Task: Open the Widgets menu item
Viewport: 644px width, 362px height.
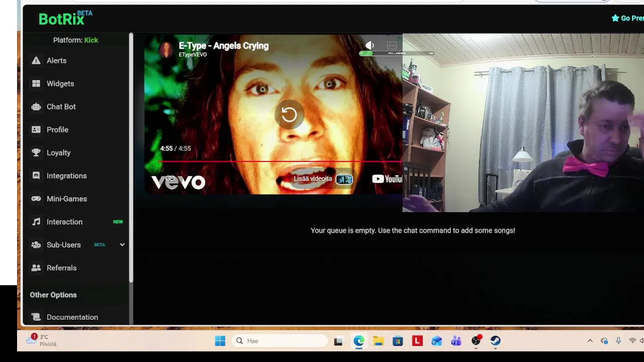Action: (x=60, y=83)
